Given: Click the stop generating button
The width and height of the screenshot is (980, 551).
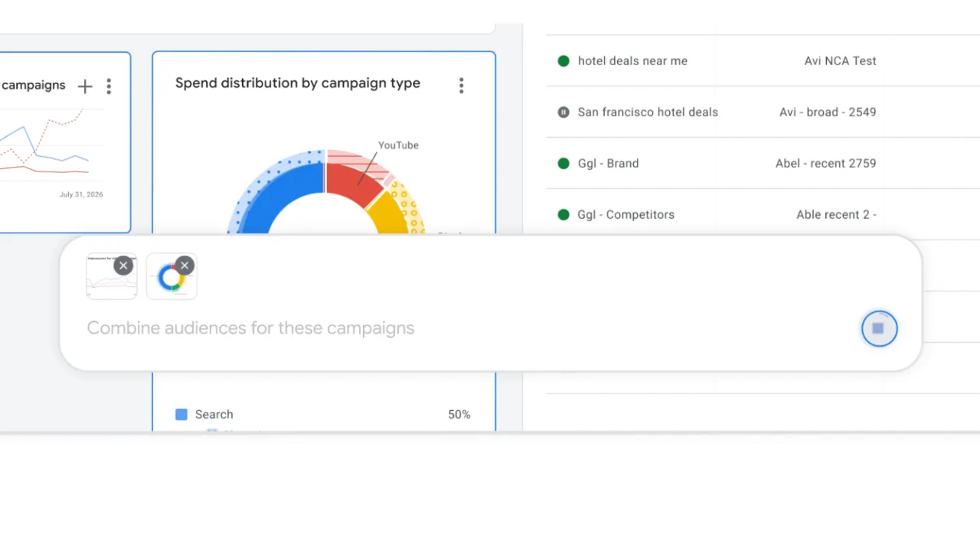Looking at the screenshot, I should 879,328.
